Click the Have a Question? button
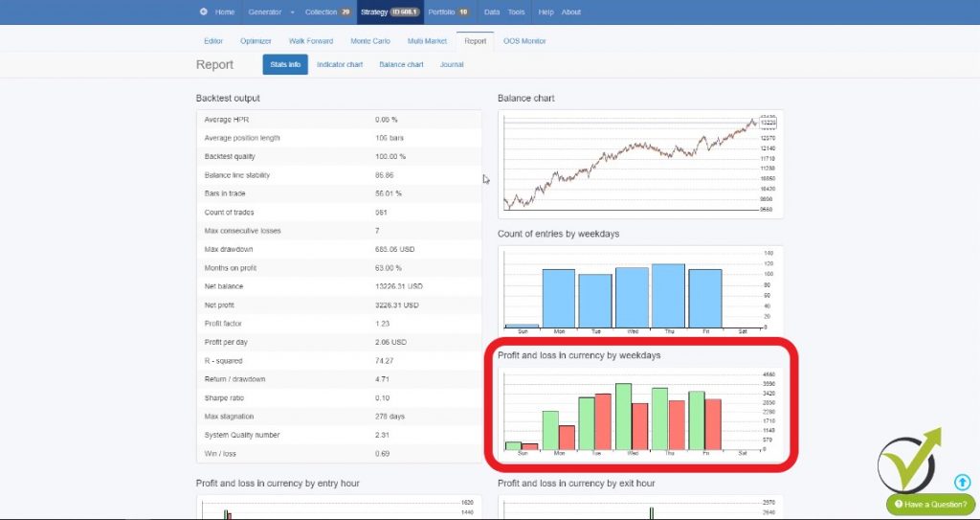980x520 pixels. pos(930,504)
